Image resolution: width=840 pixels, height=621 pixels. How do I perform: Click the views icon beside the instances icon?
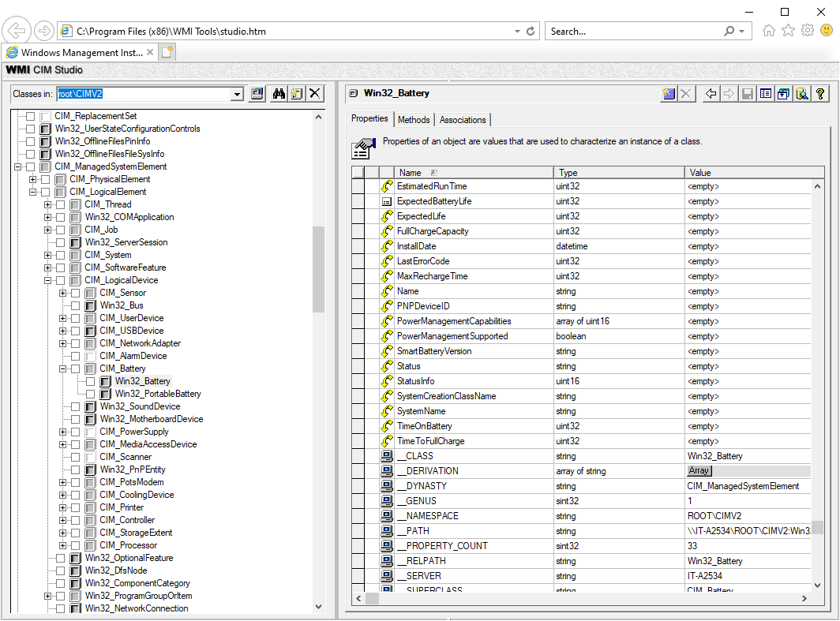783,94
